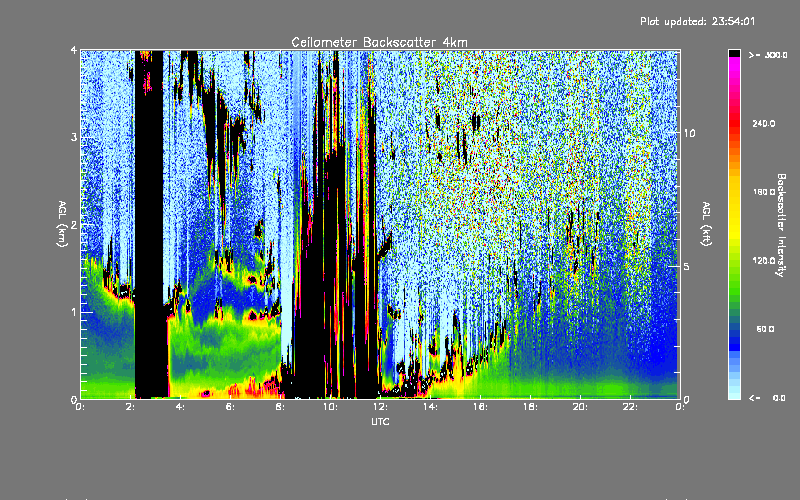Image resolution: width=800 pixels, height=500 pixels.
Task: Click the x-axis tick label '2:'
Action: pyautogui.click(x=130, y=407)
